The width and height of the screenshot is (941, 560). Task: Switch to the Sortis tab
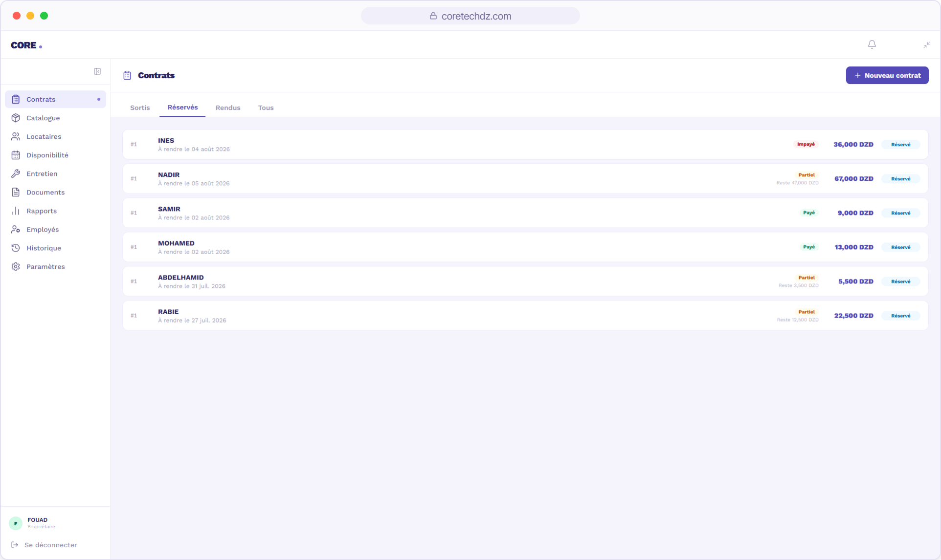140,108
